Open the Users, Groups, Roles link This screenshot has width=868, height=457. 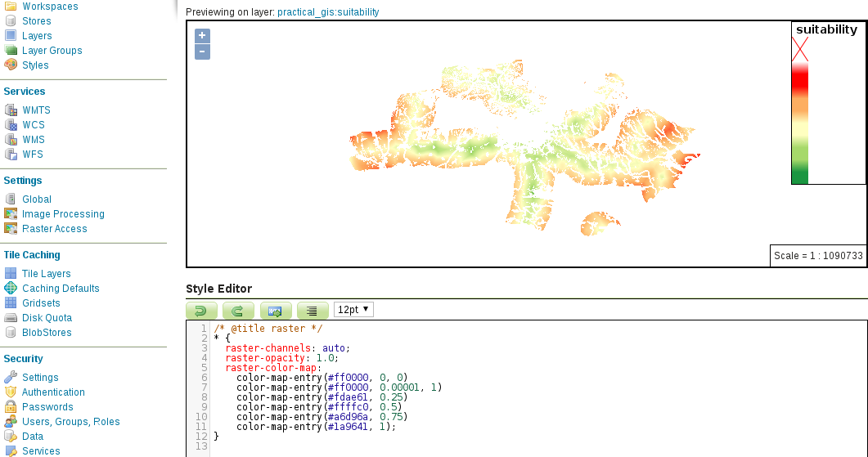(71, 422)
